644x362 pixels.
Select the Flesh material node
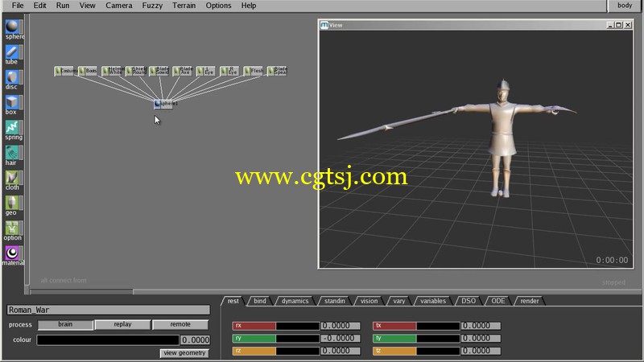254,71
